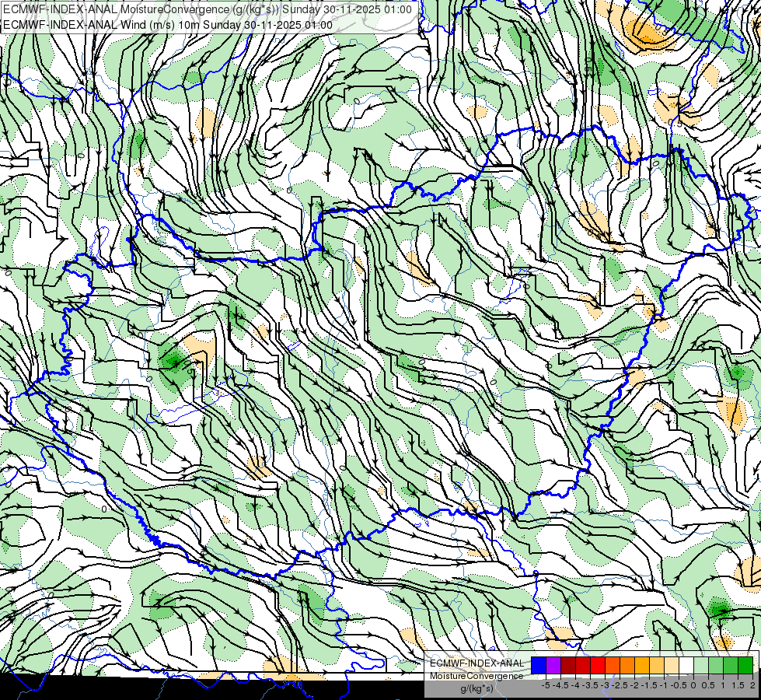Pick the darkest green legend swatch

point(745,666)
